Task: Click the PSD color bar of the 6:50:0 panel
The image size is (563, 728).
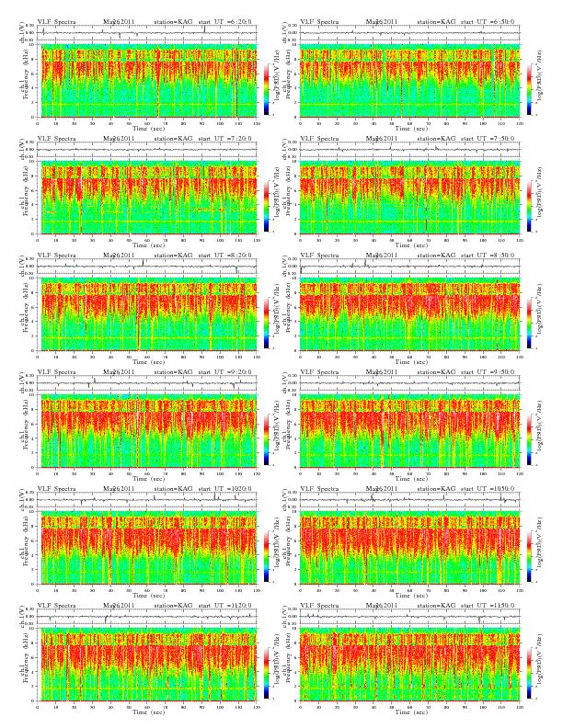Action: [530, 88]
